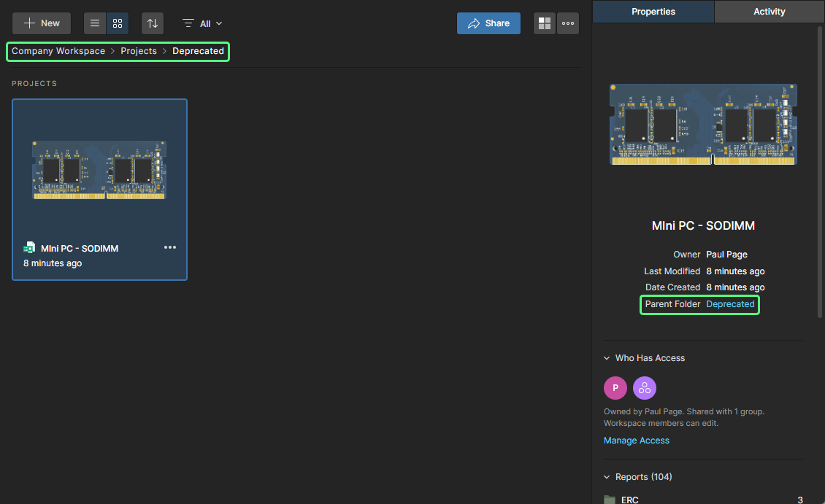
Task: Collapse the Who Has Access section
Action: pyautogui.click(x=607, y=358)
